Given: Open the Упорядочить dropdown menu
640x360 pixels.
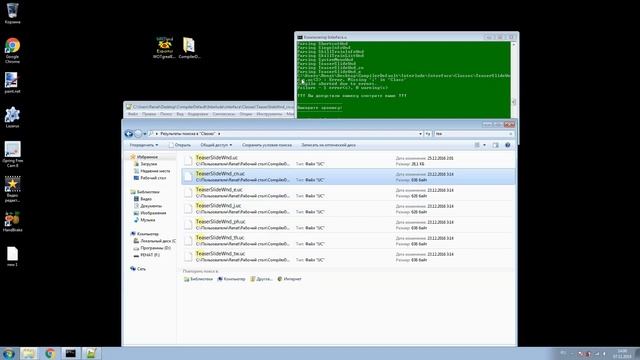Looking at the screenshot, I should point(144,145).
